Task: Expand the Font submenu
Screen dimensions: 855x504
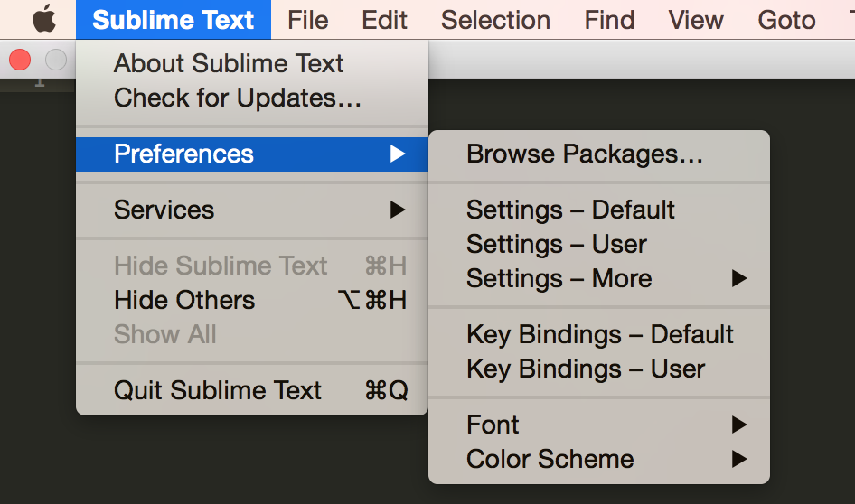Action: (x=599, y=425)
